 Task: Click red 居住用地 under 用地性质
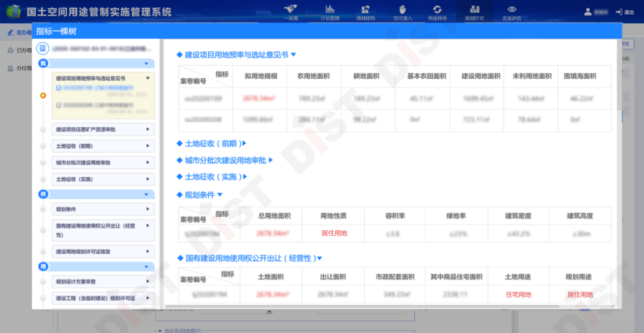[x=334, y=233]
